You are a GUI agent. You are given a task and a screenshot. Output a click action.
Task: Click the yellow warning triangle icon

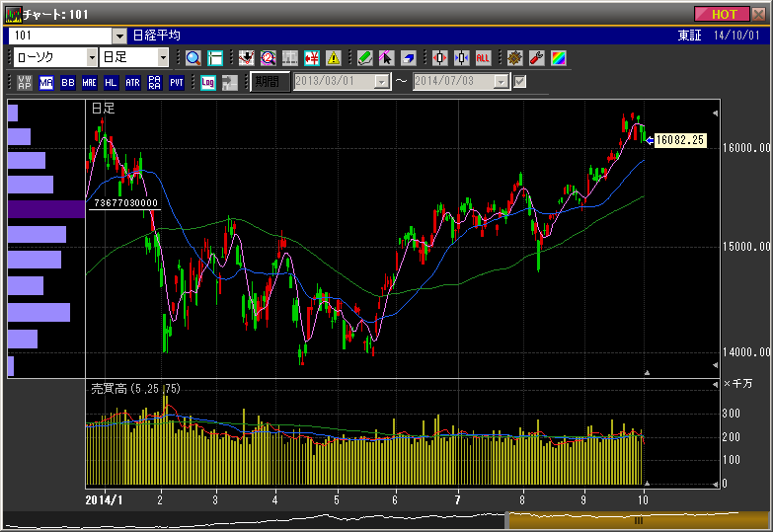[334, 57]
